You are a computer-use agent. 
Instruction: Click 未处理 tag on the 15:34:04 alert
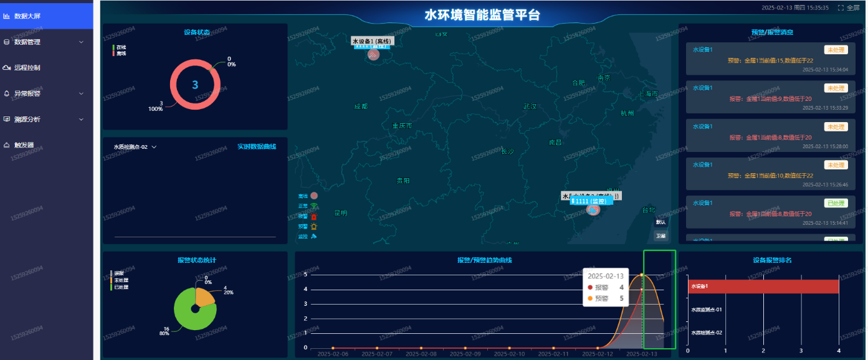[836, 50]
